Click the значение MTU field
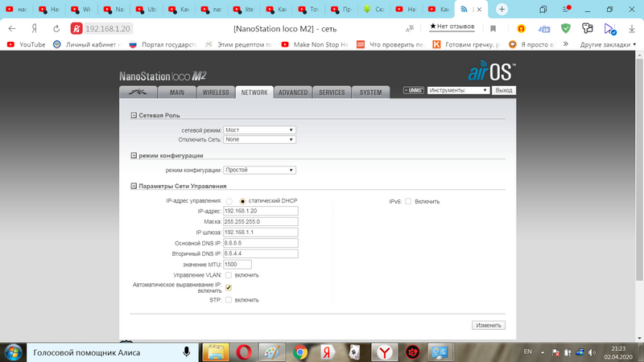The width and height of the screenshot is (644, 362). point(237,265)
